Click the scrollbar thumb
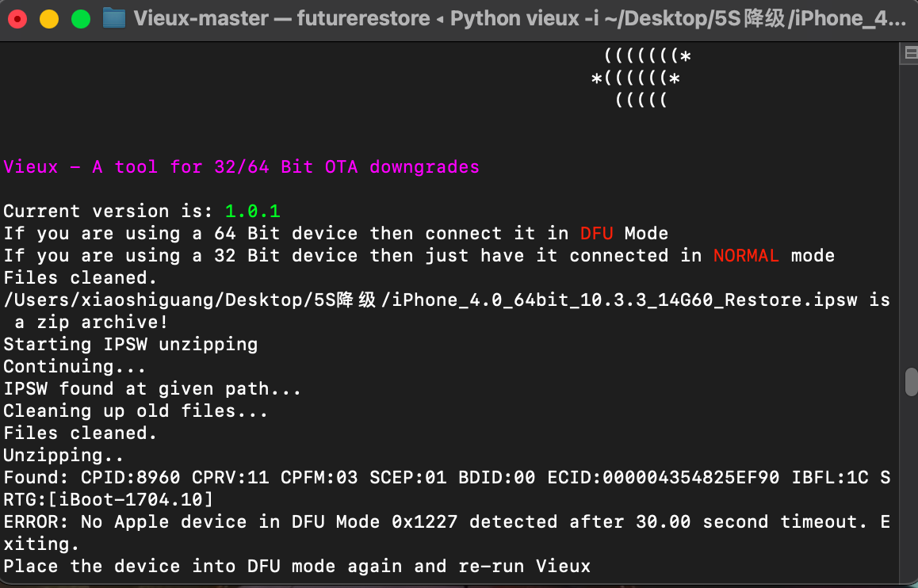 [911, 381]
